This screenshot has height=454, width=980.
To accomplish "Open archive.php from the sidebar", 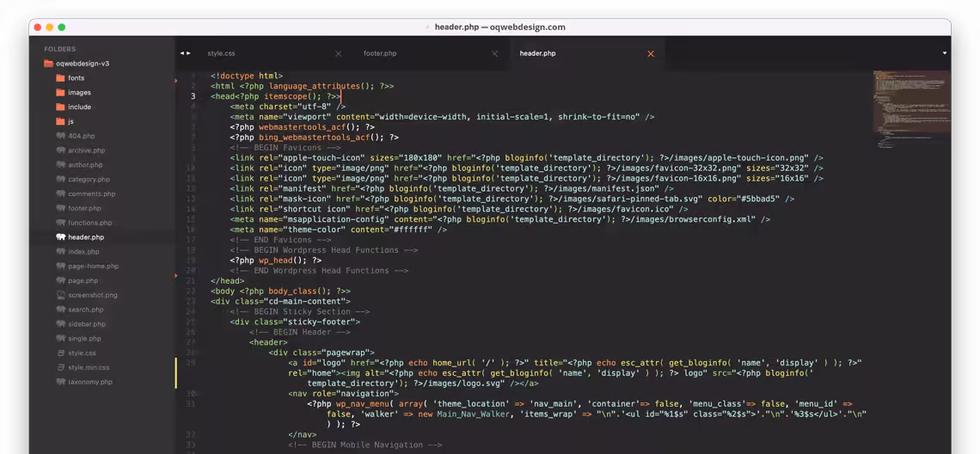I will click(x=86, y=150).
